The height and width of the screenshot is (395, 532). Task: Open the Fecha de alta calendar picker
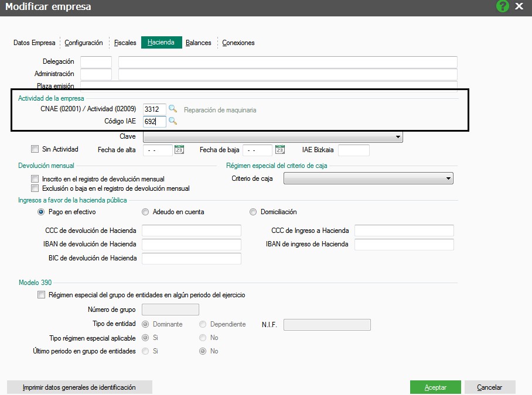pyautogui.click(x=179, y=149)
